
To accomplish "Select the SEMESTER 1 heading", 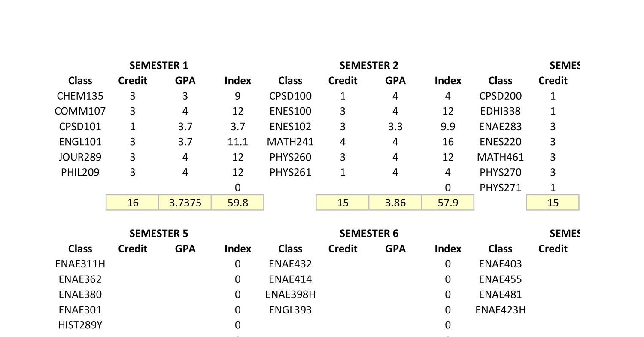I will point(159,66).
